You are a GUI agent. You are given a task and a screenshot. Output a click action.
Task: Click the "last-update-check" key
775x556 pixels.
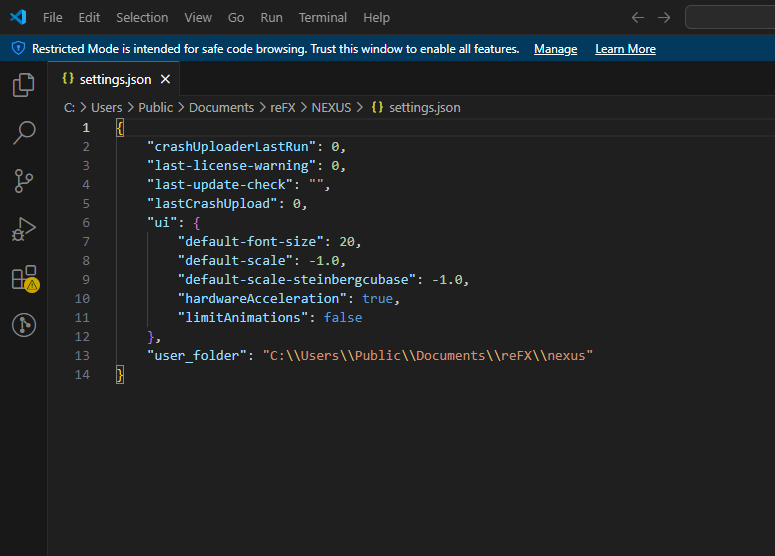(220, 184)
